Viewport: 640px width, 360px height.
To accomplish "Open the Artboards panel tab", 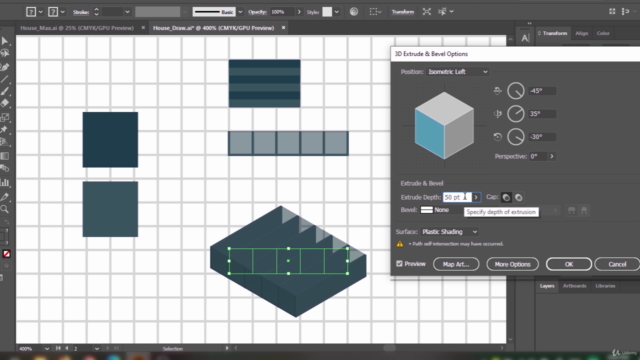I will point(574,286).
